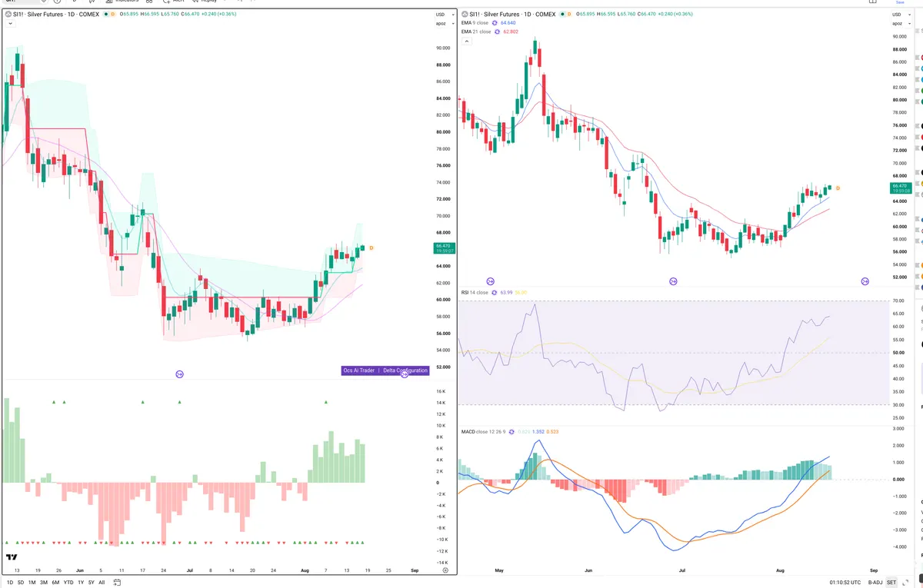Show All data range
This screenshot has width=923, height=588.
tap(102, 583)
